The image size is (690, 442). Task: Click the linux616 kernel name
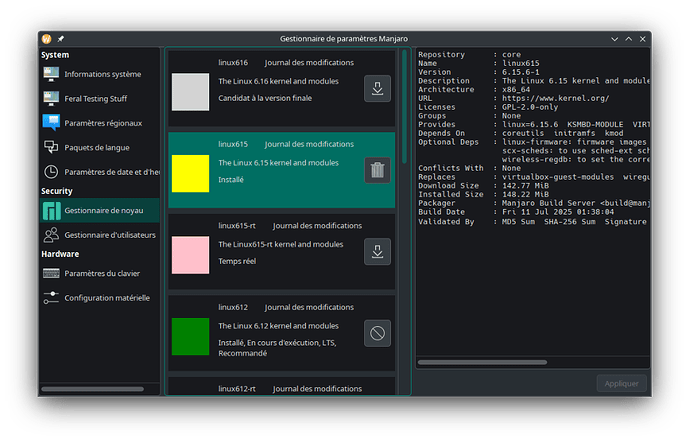233,63
